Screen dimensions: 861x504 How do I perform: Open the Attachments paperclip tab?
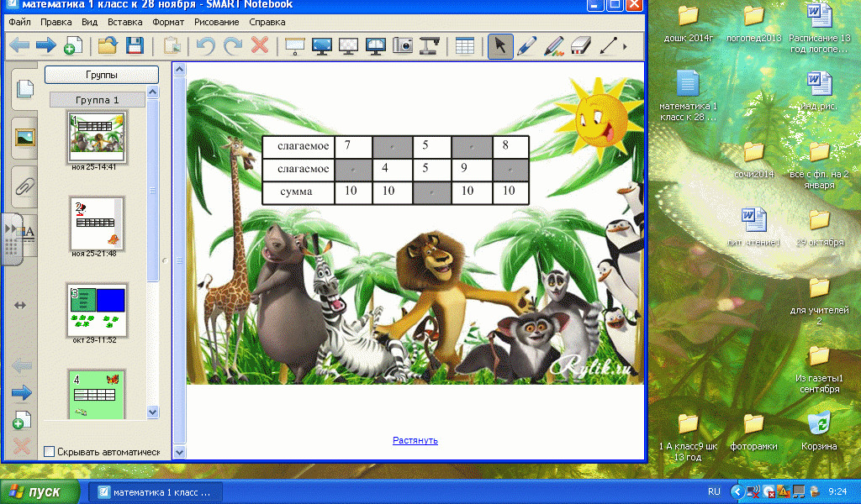tap(24, 186)
